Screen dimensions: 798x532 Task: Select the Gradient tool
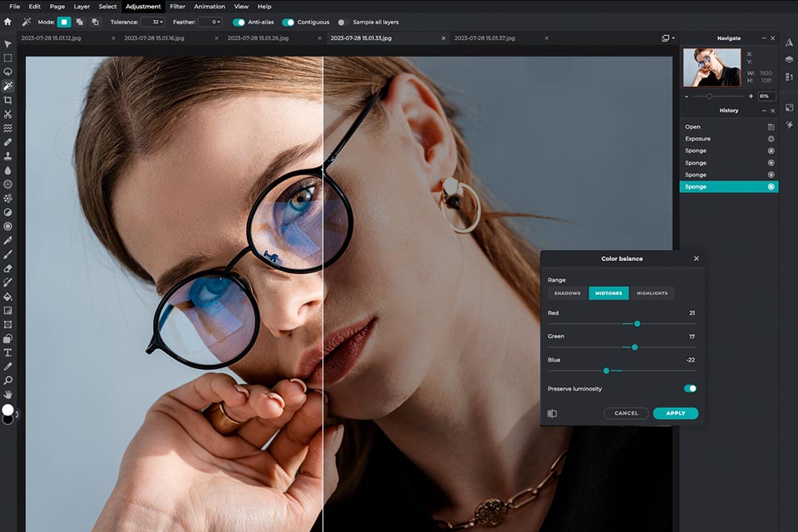point(7,311)
